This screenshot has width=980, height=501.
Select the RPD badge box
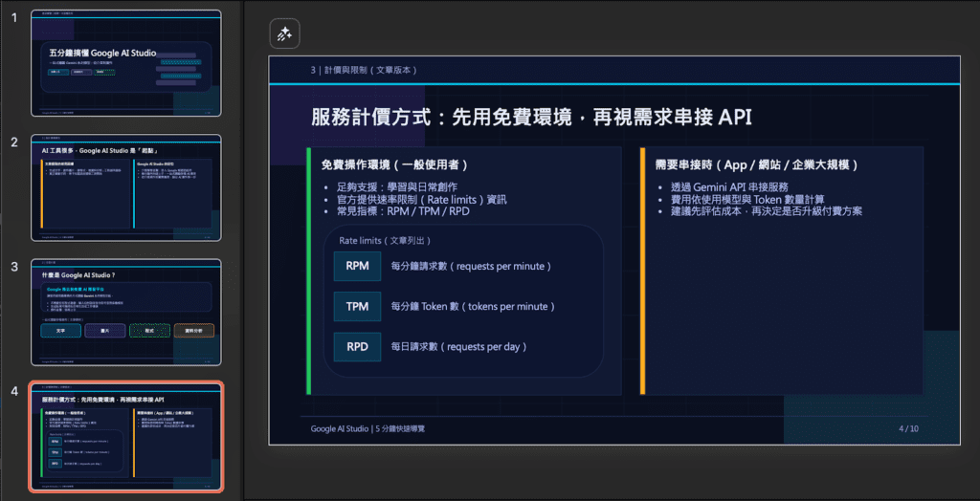coord(357,346)
